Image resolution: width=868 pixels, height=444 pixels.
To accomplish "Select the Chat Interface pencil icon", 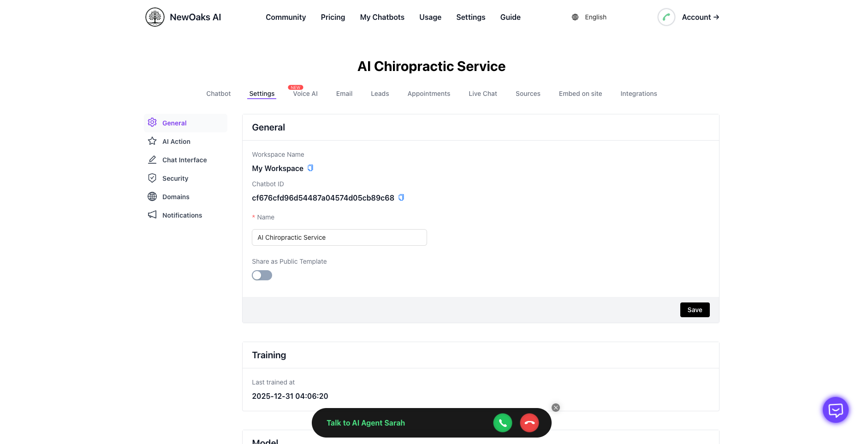I will pyautogui.click(x=152, y=160).
